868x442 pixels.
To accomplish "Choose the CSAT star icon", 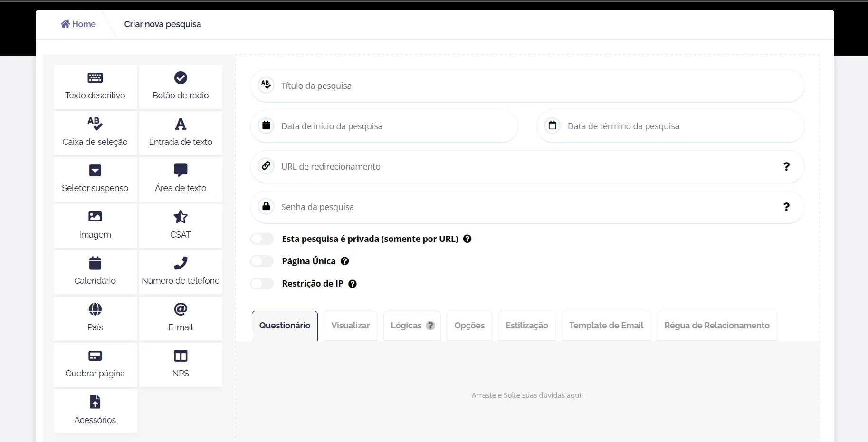I will click(x=181, y=217).
